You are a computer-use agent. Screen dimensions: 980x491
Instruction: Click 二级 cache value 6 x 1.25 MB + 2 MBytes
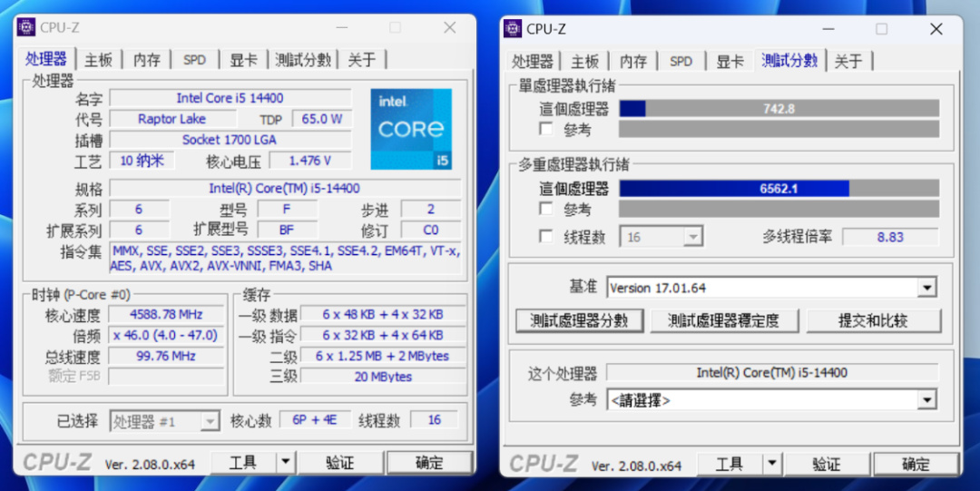[383, 355]
